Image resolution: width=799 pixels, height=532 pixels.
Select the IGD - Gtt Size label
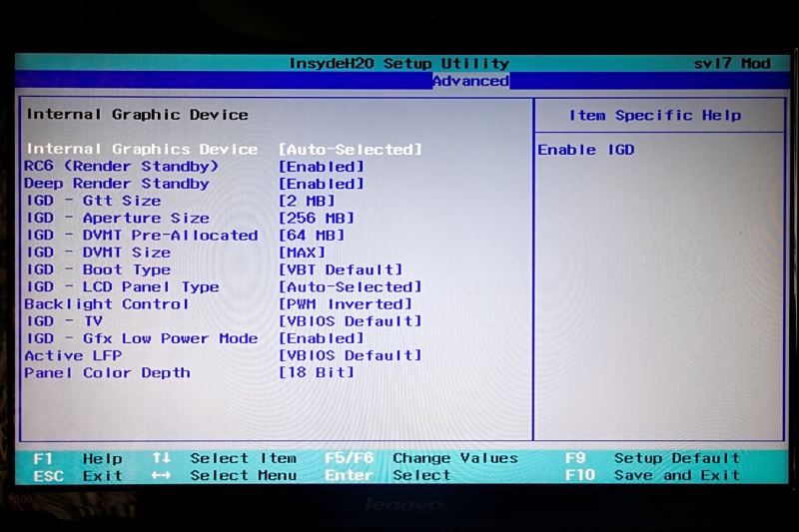tap(94, 201)
